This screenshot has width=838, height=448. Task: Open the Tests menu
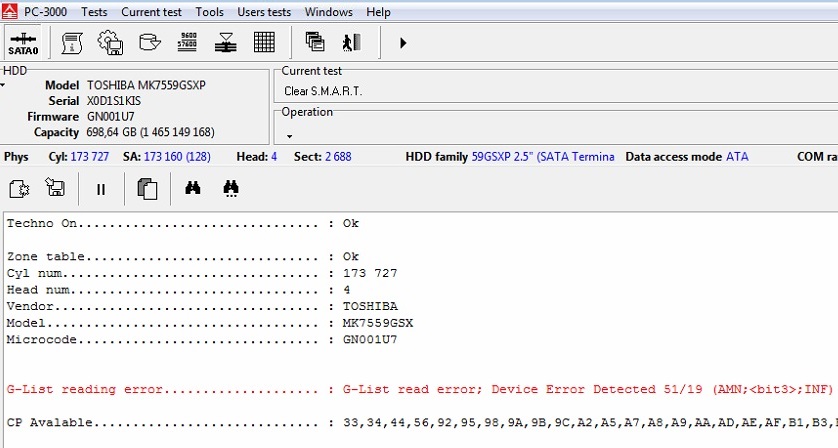coord(94,12)
